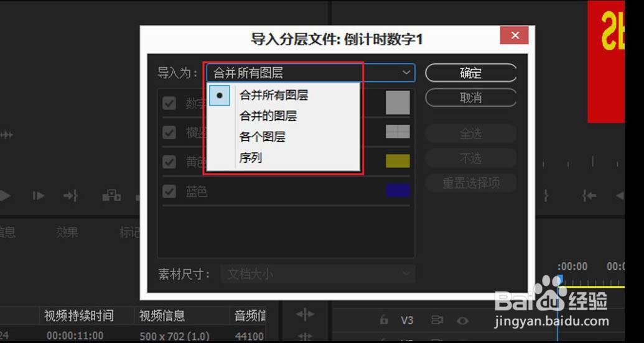The width and height of the screenshot is (644, 343).
Task: Click the gray 数字 layer thumbnail
Action: 398,103
